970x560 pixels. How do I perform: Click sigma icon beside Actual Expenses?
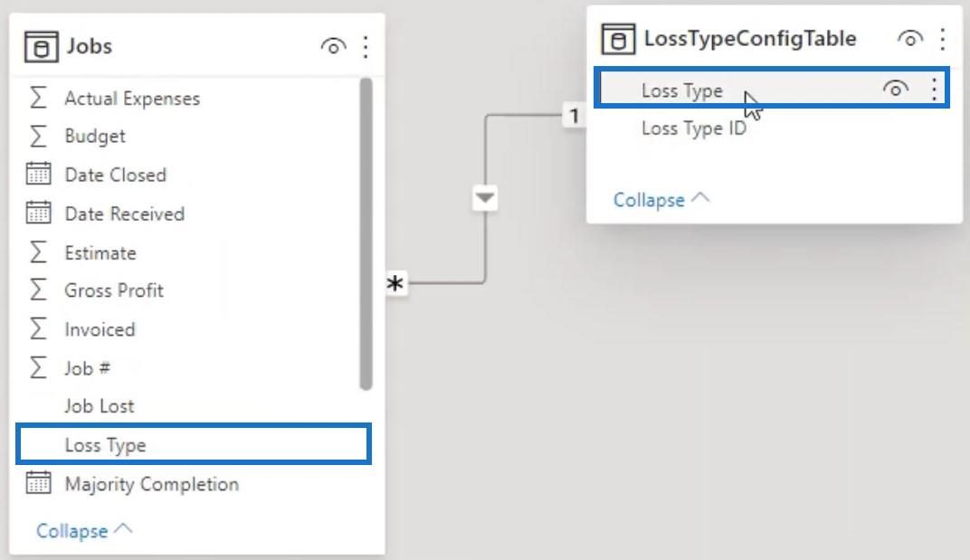(38, 98)
